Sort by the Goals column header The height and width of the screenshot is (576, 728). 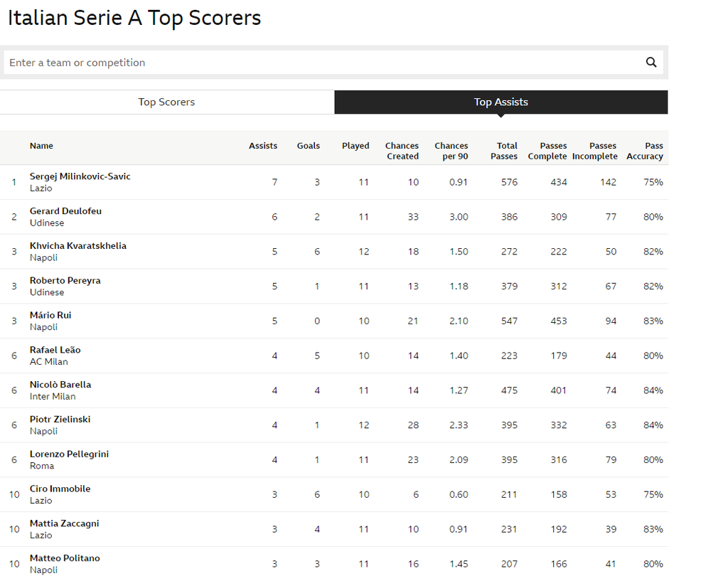coord(309,146)
